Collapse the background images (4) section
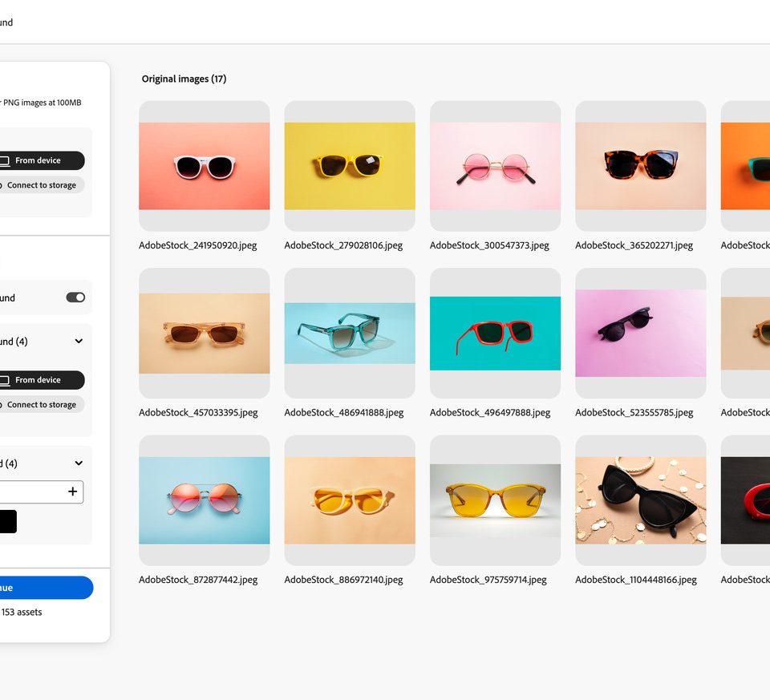 tap(79, 341)
